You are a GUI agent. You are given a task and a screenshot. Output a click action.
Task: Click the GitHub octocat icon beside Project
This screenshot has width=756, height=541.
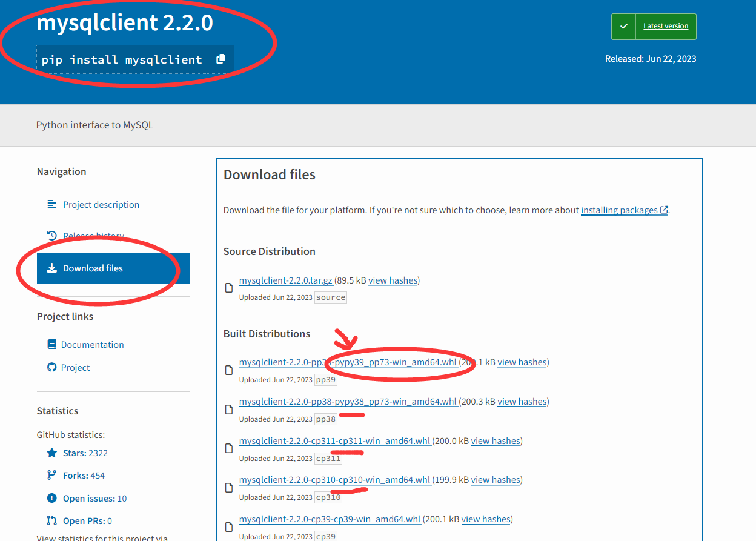pyautogui.click(x=51, y=367)
